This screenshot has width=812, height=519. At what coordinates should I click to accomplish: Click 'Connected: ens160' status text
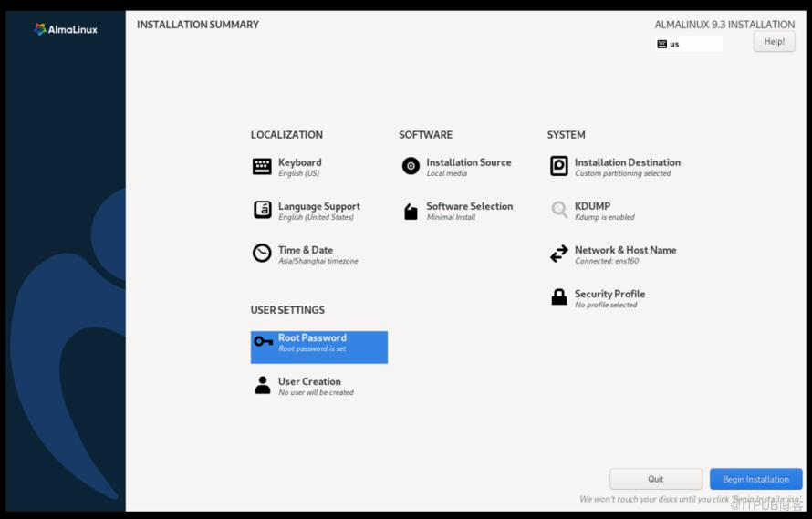pyautogui.click(x=607, y=261)
